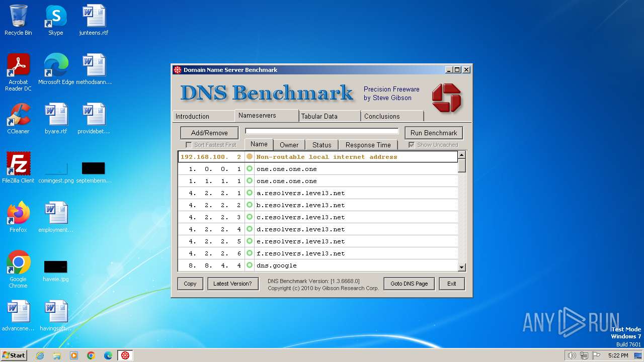The image size is (644, 362).
Task: Launch Firefox from desktop
Action: pos(18,217)
